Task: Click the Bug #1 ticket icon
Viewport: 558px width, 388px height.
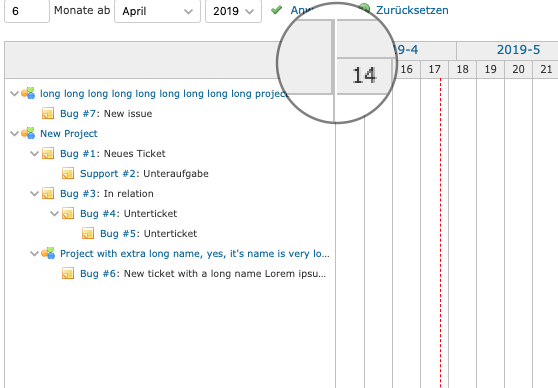Action: (48, 153)
